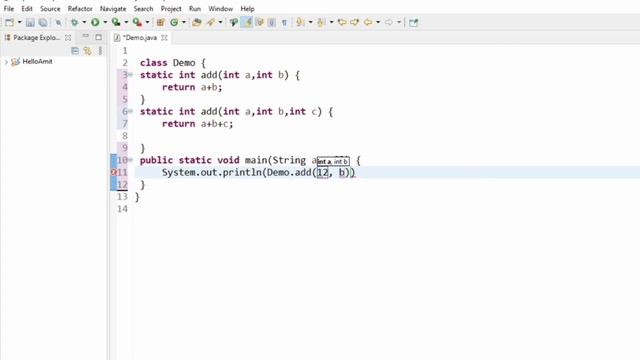Open the New Java Class dropdown arrow
The width and height of the screenshot is (640, 360).
184,22
